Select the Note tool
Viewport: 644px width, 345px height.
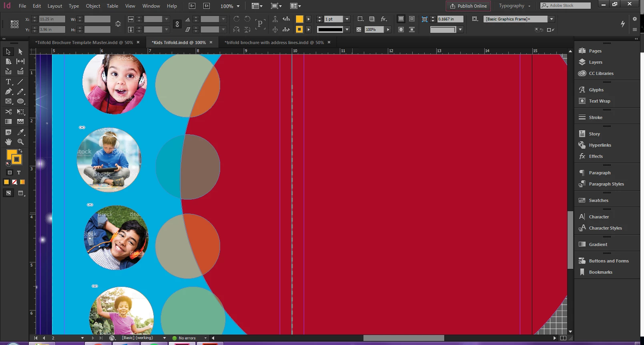(x=8, y=132)
